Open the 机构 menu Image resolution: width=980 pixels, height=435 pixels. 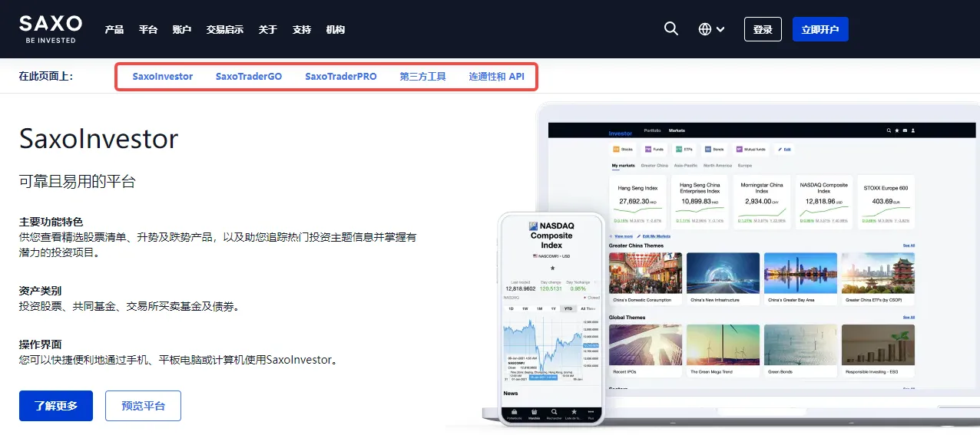coord(336,30)
